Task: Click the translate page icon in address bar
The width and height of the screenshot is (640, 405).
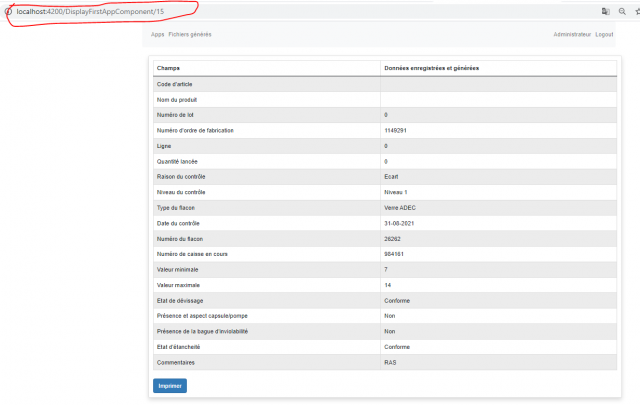Action: [x=605, y=10]
